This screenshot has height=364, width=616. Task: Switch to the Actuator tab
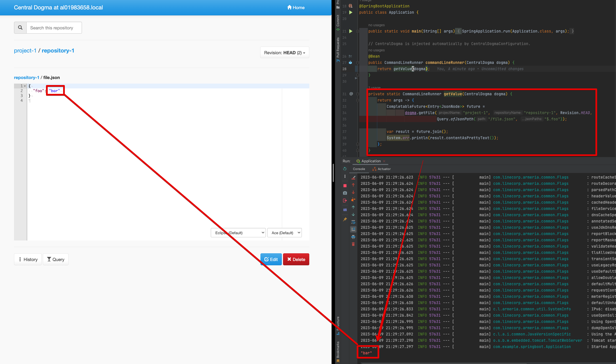(x=381, y=169)
